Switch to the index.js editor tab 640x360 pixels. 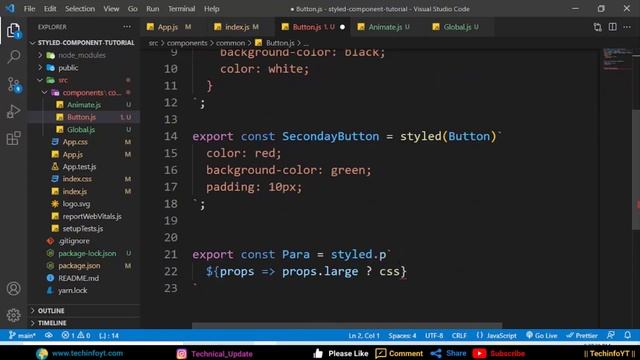(x=237, y=27)
